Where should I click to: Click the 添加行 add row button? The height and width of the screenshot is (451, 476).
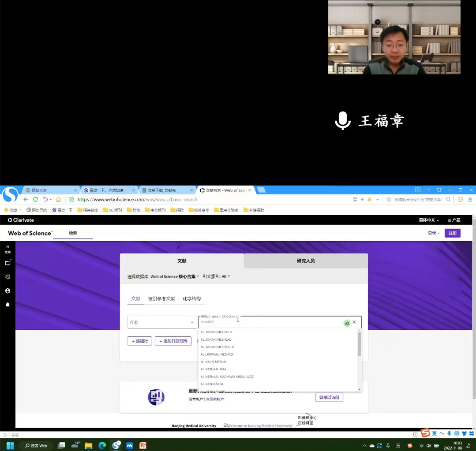[139, 341]
